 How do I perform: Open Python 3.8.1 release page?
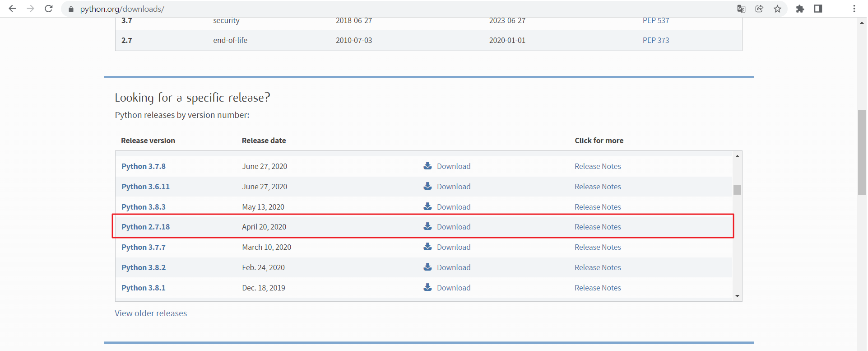click(x=144, y=288)
